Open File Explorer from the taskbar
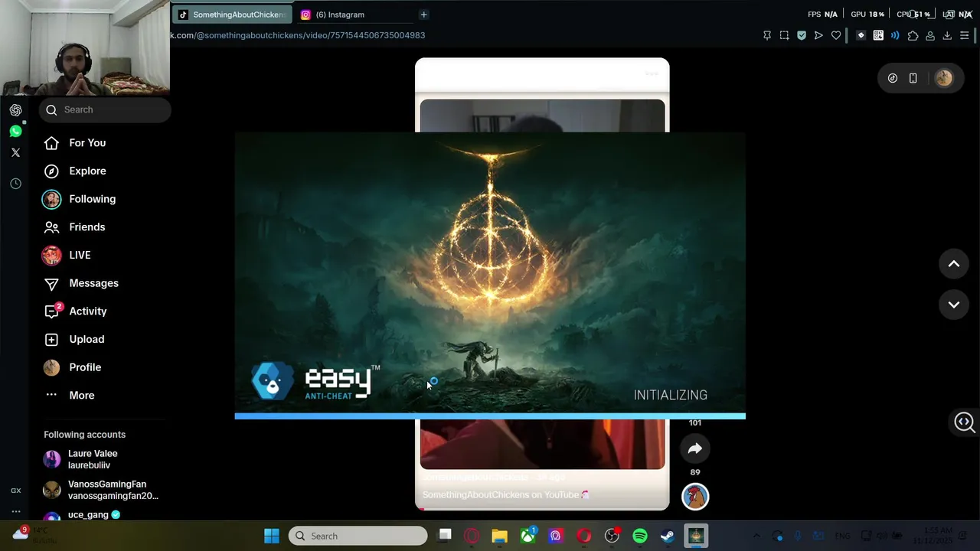Image resolution: width=980 pixels, height=551 pixels. pyautogui.click(x=499, y=536)
